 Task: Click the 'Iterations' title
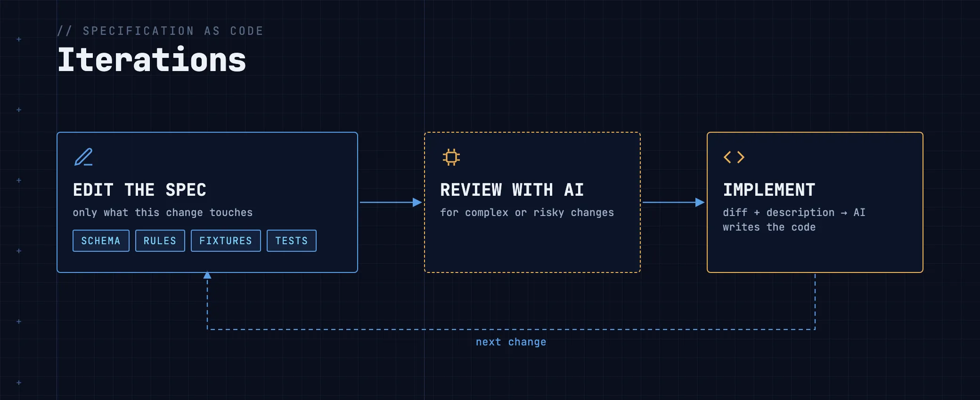[152, 60]
